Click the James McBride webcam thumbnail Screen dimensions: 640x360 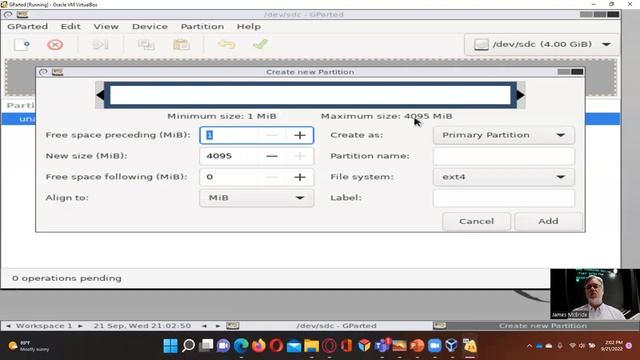[x=595, y=294]
